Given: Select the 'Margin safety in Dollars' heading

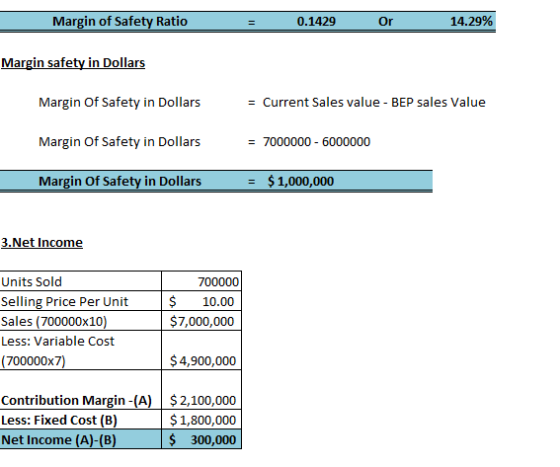Looking at the screenshot, I should click(73, 63).
